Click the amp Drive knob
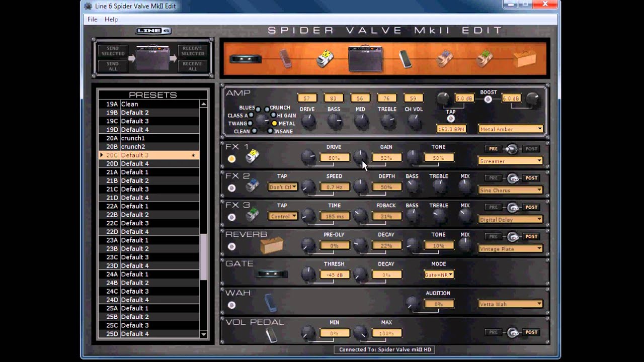644x362 pixels. coord(308,121)
